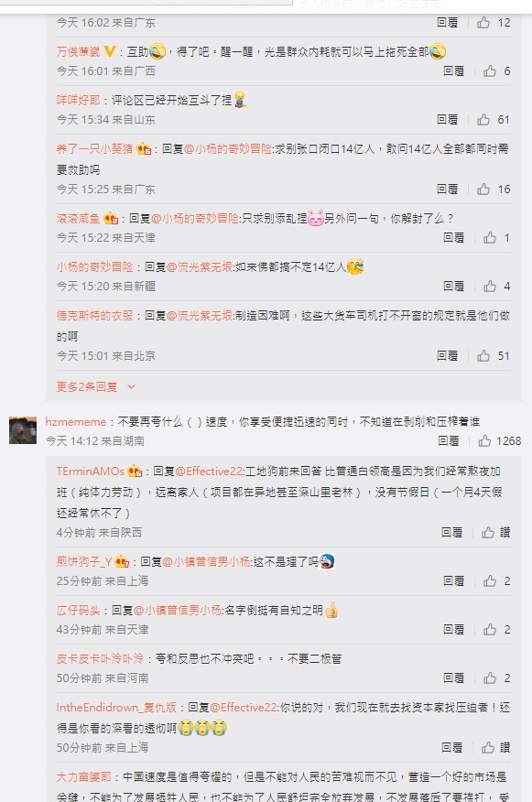Reply to 滚滚咸鱼's comment
The width and height of the screenshot is (532, 802).
[454, 238]
